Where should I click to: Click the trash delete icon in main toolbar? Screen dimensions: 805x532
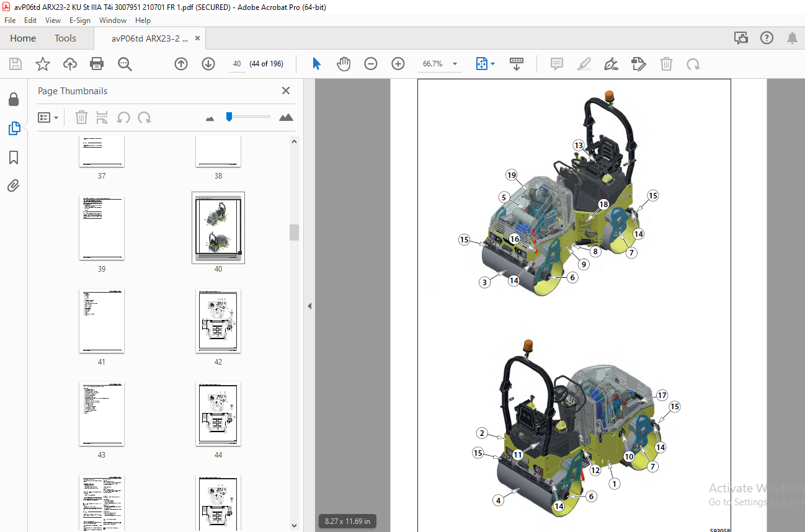point(666,64)
